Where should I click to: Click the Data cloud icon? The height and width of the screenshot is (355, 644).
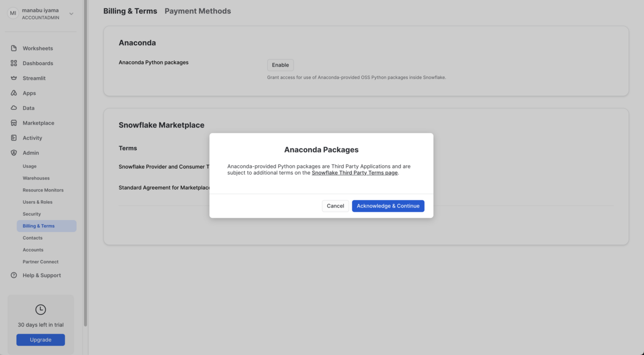pyautogui.click(x=14, y=108)
